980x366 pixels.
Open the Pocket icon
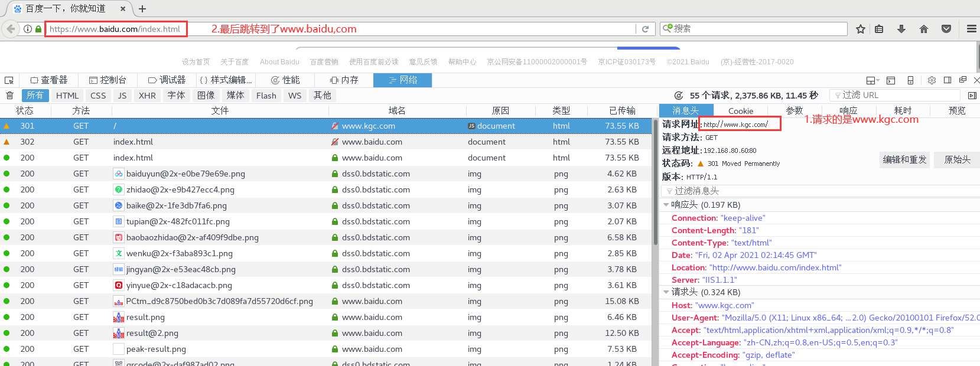pos(946,29)
